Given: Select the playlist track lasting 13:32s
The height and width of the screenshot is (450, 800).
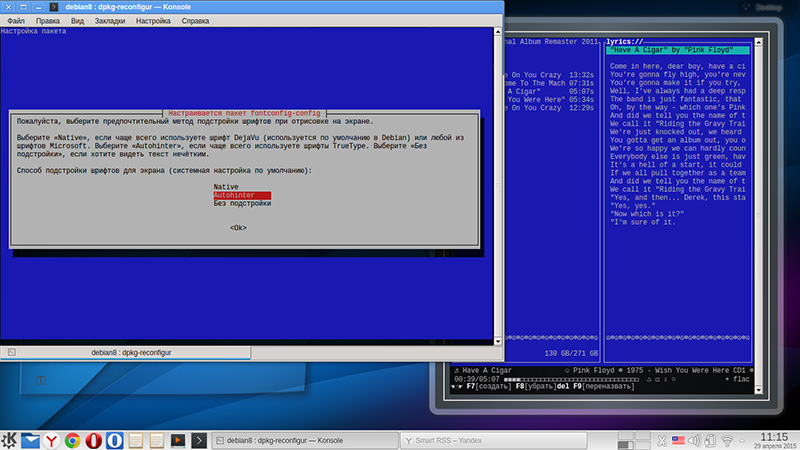Looking at the screenshot, I should [x=549, y=75].
